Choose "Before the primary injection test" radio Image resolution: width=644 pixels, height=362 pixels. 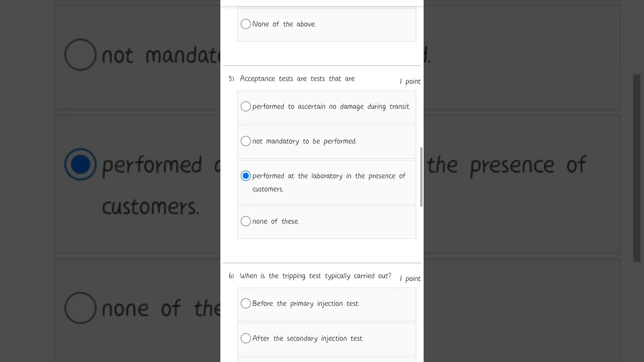pos(246,304)
